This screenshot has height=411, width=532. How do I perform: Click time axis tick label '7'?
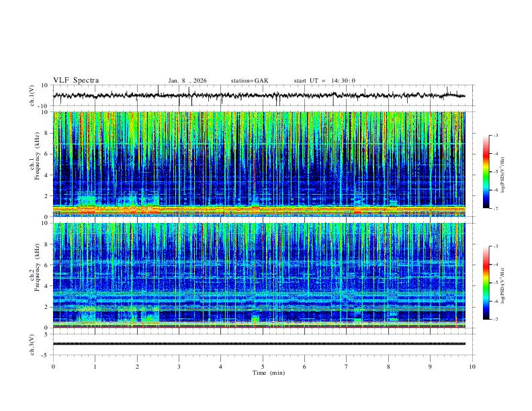(347, 367)
